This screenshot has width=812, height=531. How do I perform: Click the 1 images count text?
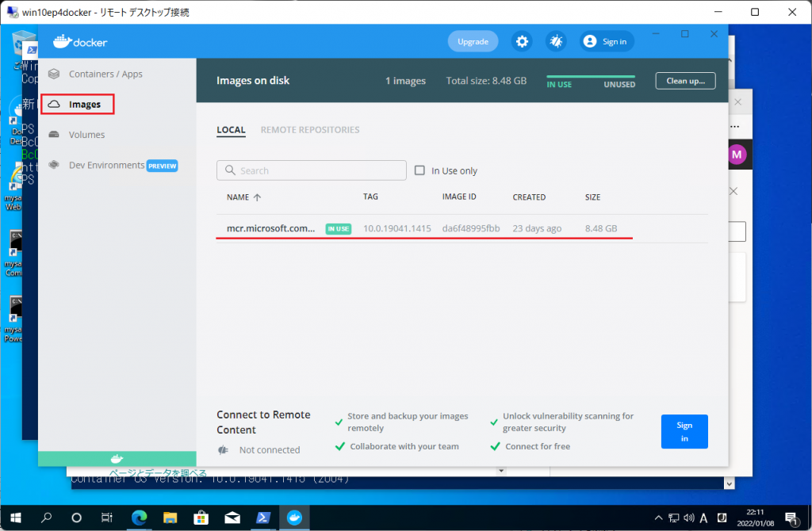[x=405, y=81]
